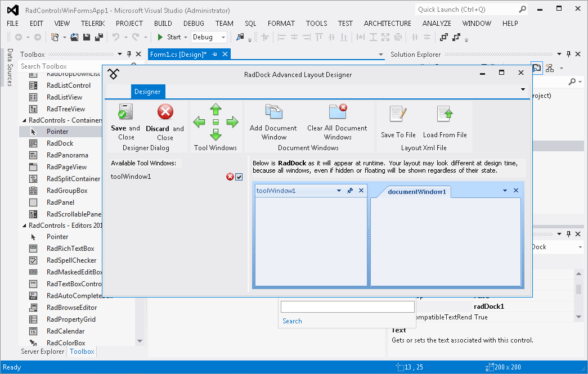Switch to the Server Explorer tab

42,351
